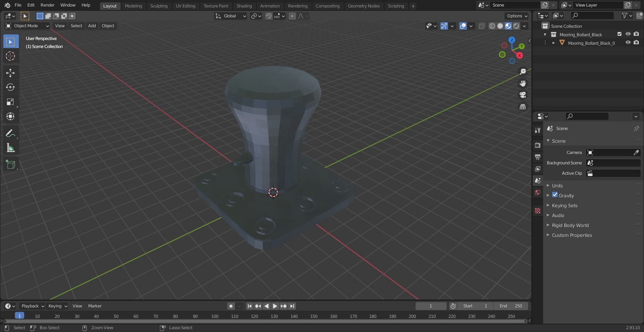Viewport: 644px width, 332px height.
Task: Pin the Scene properties context
Action: pos(636,129)
